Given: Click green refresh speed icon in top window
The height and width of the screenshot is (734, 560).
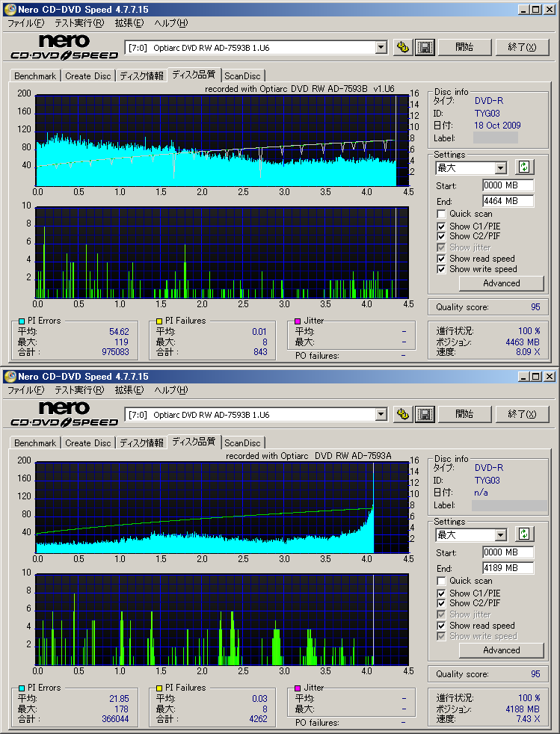Looking at the screenshot, I should [x=524, y=167].
